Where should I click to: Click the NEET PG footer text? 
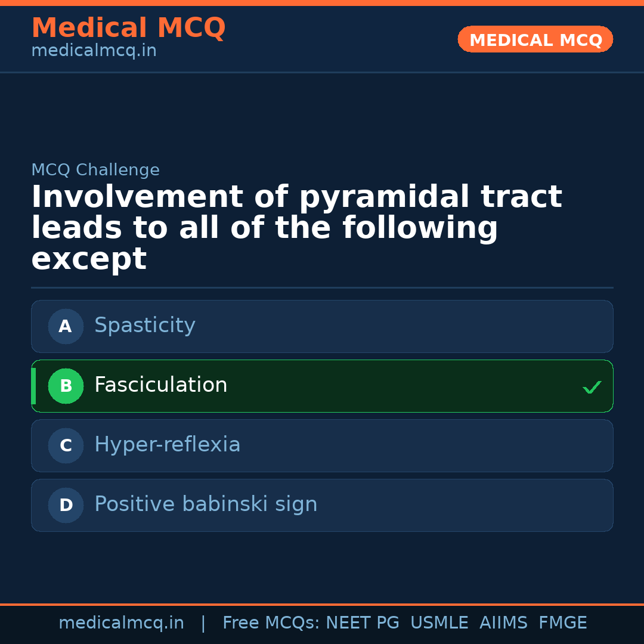pyautogui.click(x=363, y=623)
